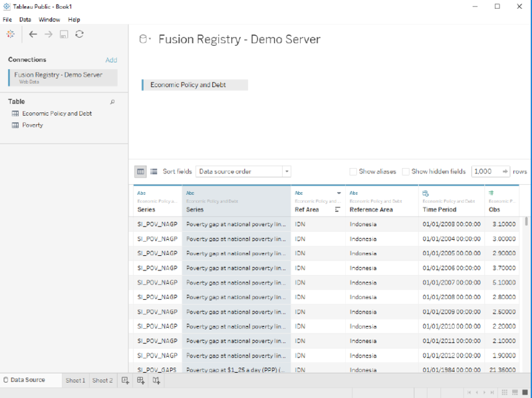Click the New Story icon at bottom
This screenshot has height=398, width=532.
pos(157,380)
